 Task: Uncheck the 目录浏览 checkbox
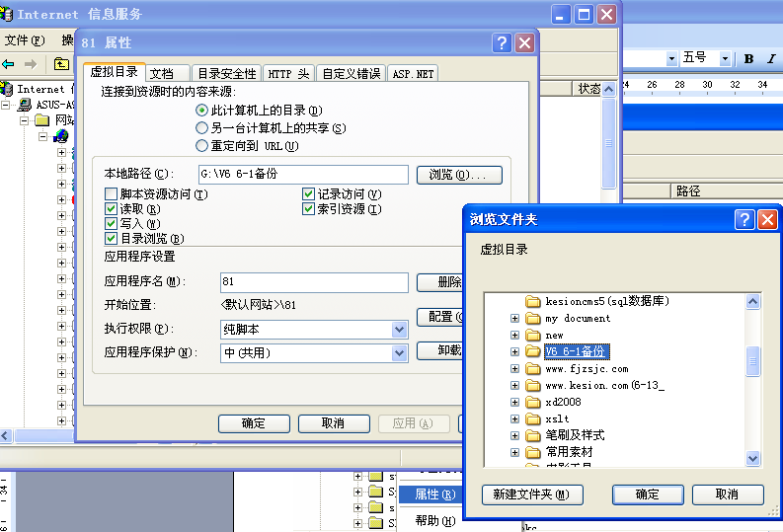[111, 238]
